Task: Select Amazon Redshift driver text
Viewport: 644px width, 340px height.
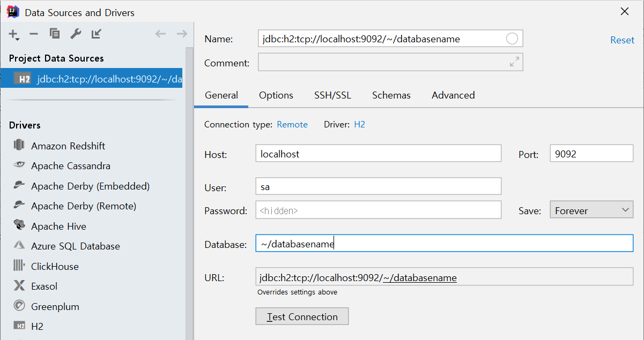Action: click(68, 146)
